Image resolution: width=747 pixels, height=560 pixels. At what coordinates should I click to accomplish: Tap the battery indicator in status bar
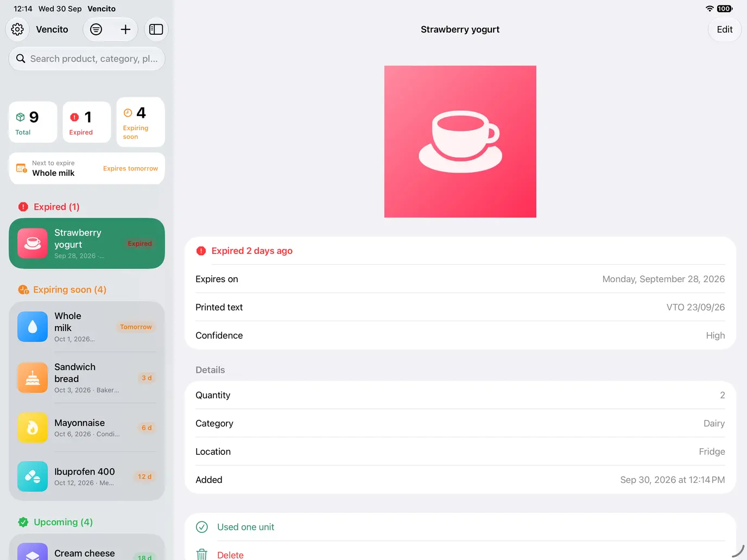(x=725, y=9)
